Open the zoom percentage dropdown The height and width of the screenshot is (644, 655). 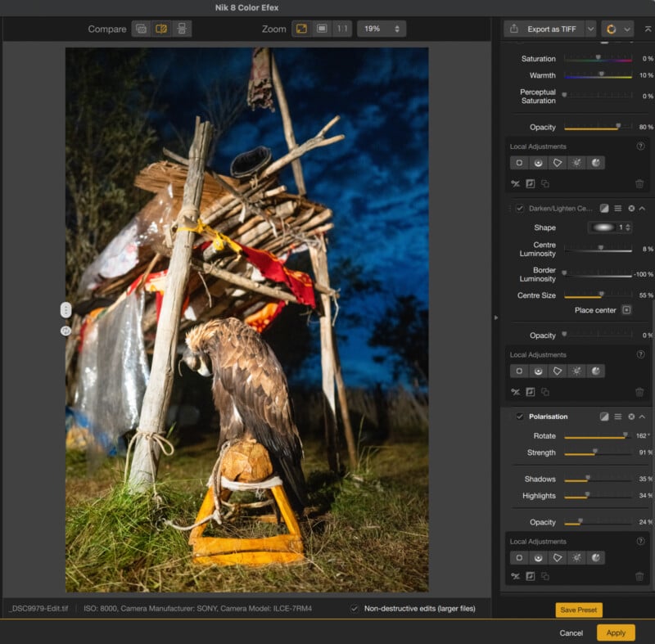[x=381, y=29]
